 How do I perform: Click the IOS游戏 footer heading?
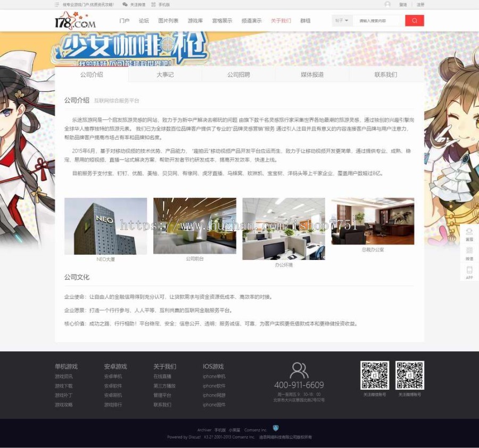point(213,366)
